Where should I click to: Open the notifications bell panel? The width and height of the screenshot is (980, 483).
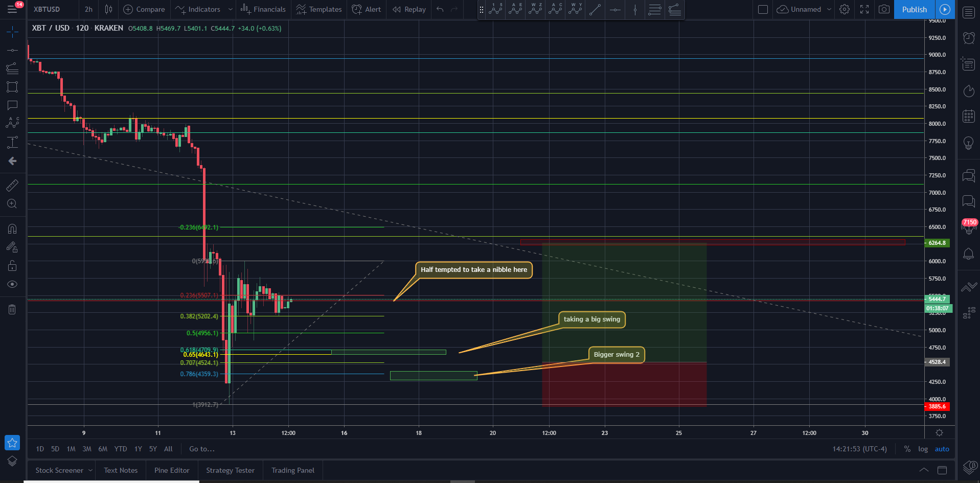(969, 254)
